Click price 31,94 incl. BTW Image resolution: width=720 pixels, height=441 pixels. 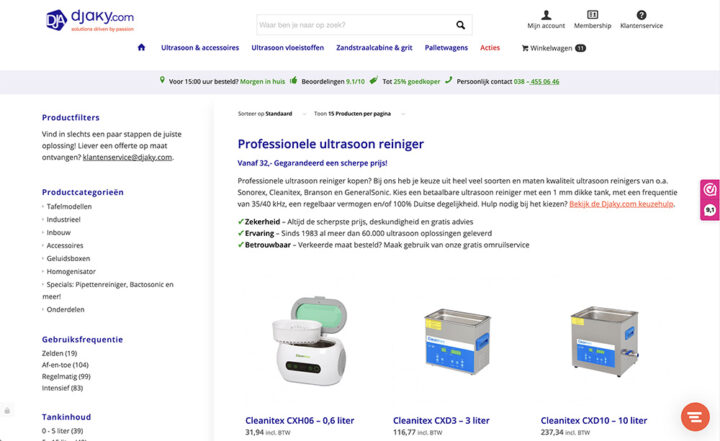click(x=268, y=432)
